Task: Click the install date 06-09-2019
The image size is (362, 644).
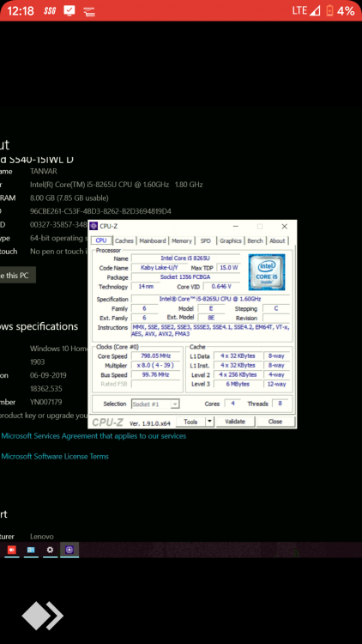Action: coord(48,375)
